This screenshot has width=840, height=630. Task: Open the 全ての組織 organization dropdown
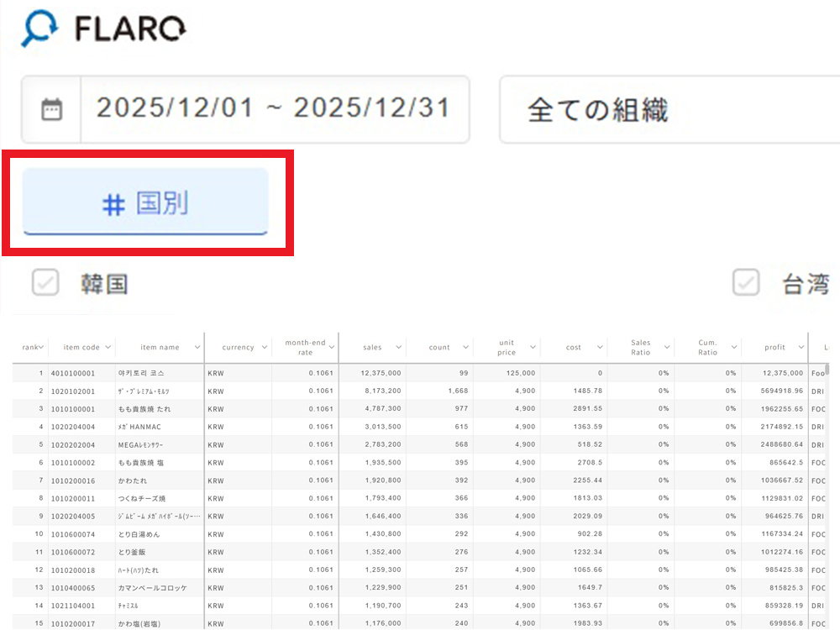669,110
